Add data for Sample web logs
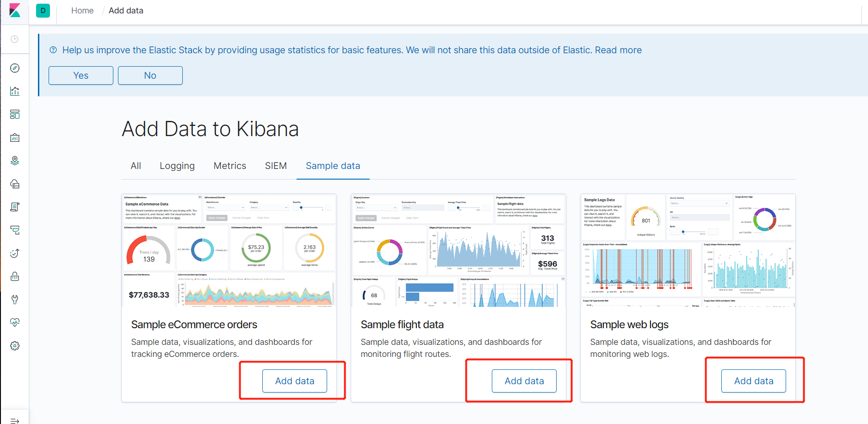Image resolution: width=868 pixels, height=424 pixels. tap(754, 381)
